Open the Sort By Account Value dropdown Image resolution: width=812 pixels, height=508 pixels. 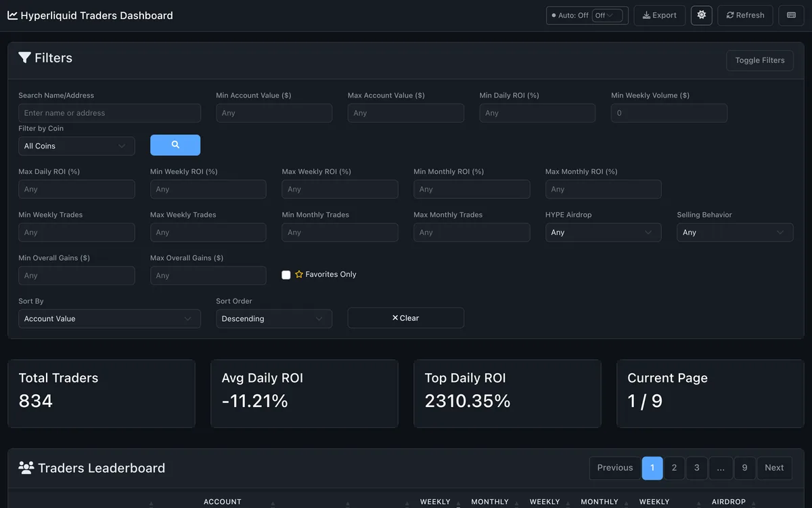coord(110,318)
